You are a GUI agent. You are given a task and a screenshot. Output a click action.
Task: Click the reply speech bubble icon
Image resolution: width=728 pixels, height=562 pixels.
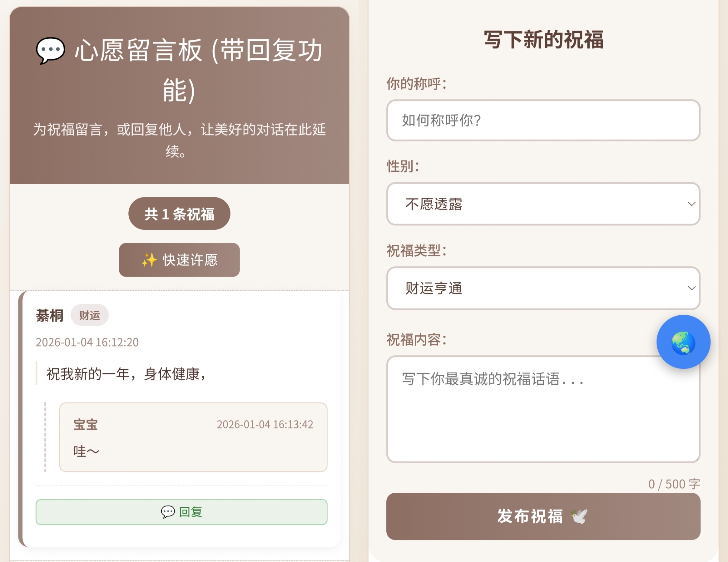tap(168, 512)
